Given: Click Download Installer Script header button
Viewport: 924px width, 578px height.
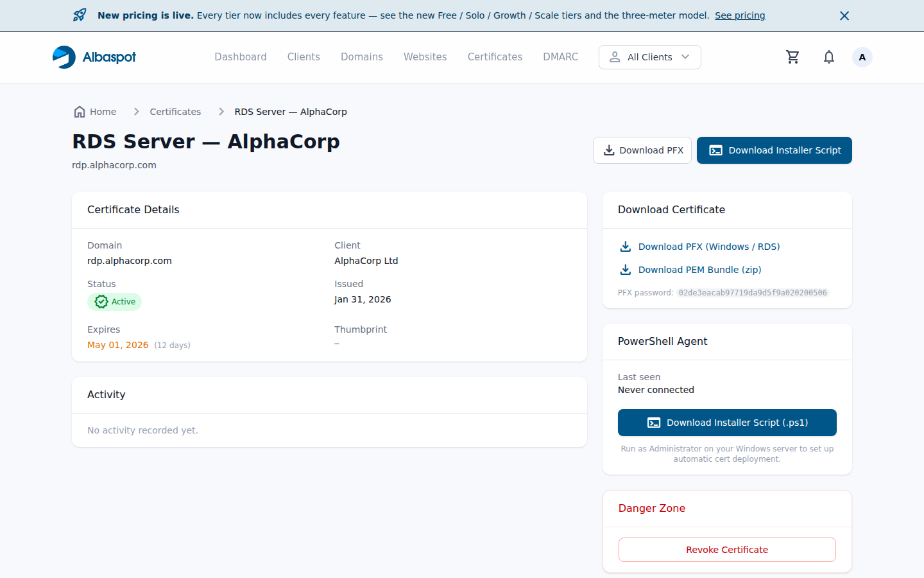Looking at the screenshot, I should tap(774, 150).
